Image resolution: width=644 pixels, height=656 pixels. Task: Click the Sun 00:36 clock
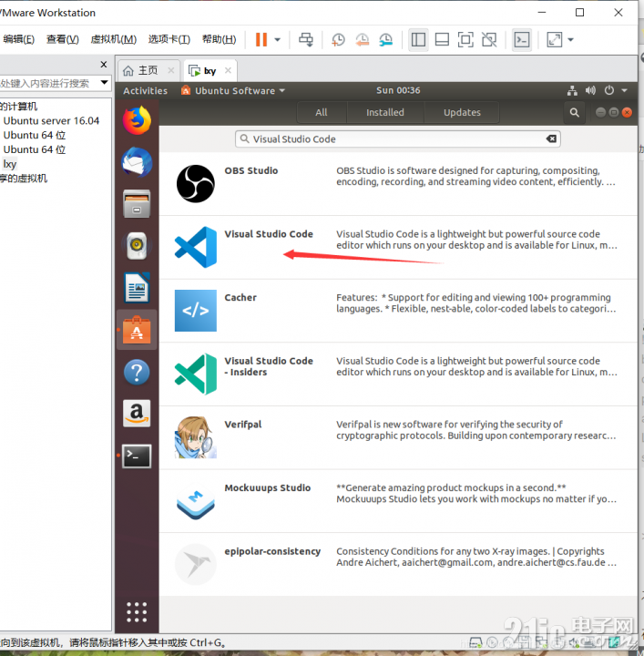398,90
